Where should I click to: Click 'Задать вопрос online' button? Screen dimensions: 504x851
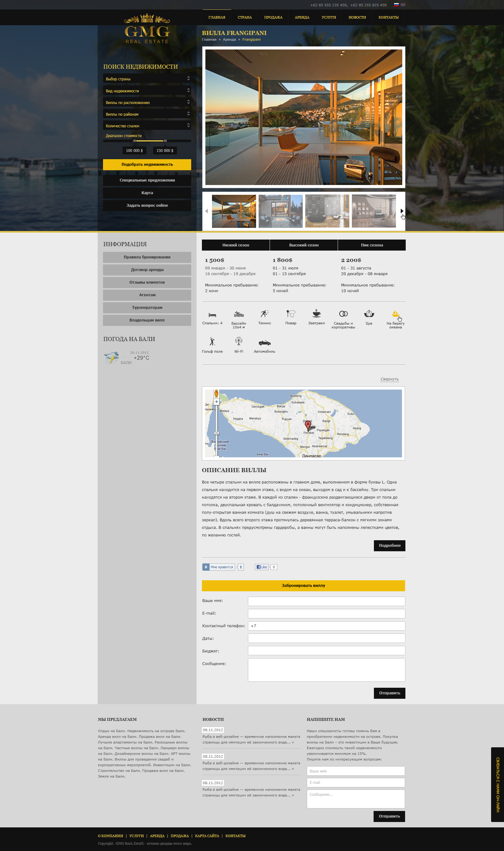pyautogui.click(x=147, y=206)
